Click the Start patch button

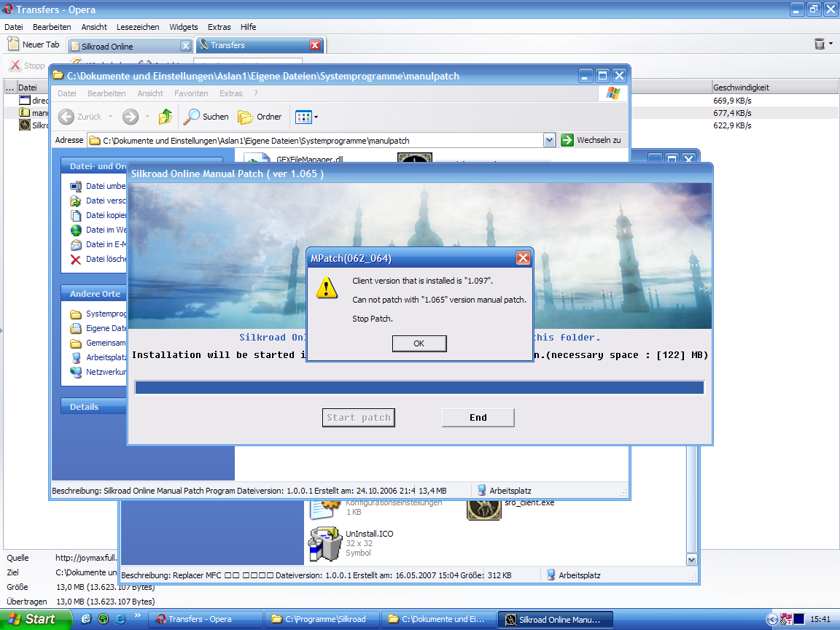(x=359, y=417)
